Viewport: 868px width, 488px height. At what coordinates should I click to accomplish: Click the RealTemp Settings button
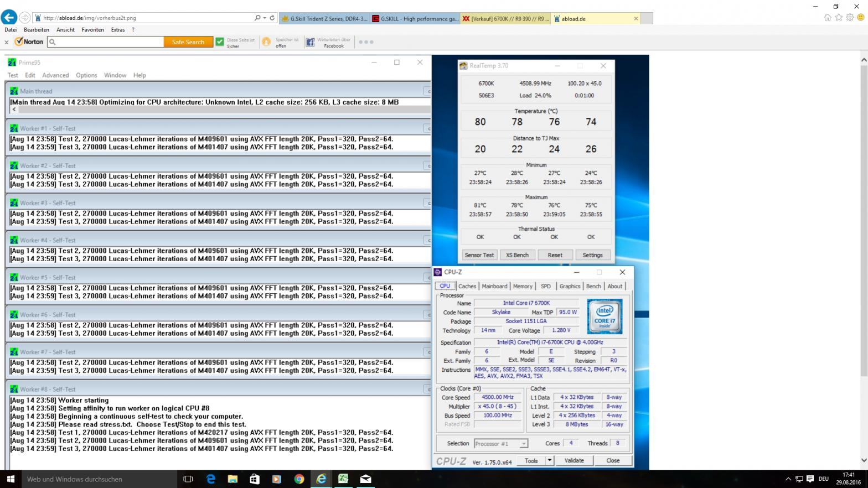592,255
